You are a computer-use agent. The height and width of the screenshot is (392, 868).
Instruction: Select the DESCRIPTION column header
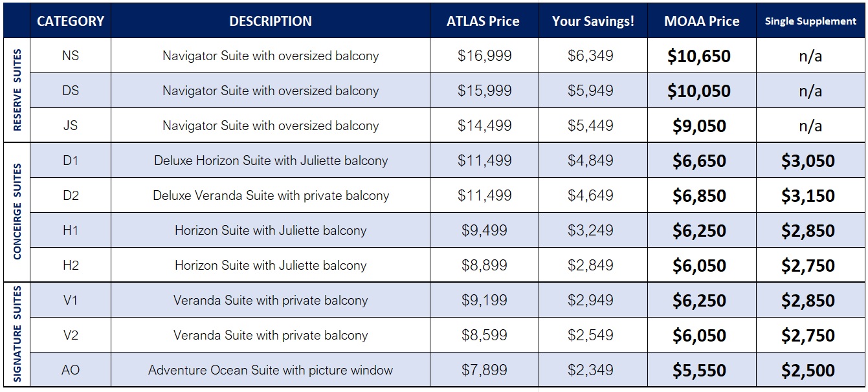click(x=271, y=21)
